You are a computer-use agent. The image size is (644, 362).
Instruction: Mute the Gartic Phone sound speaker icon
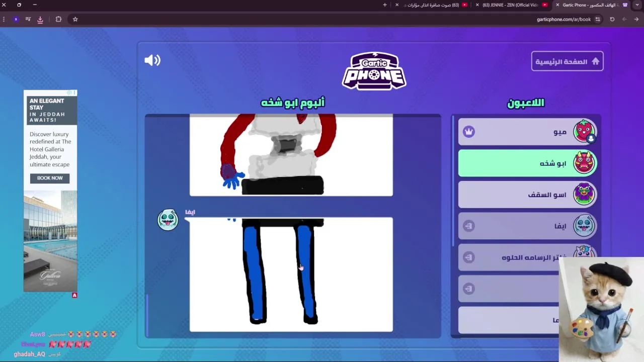coord(152,60)
